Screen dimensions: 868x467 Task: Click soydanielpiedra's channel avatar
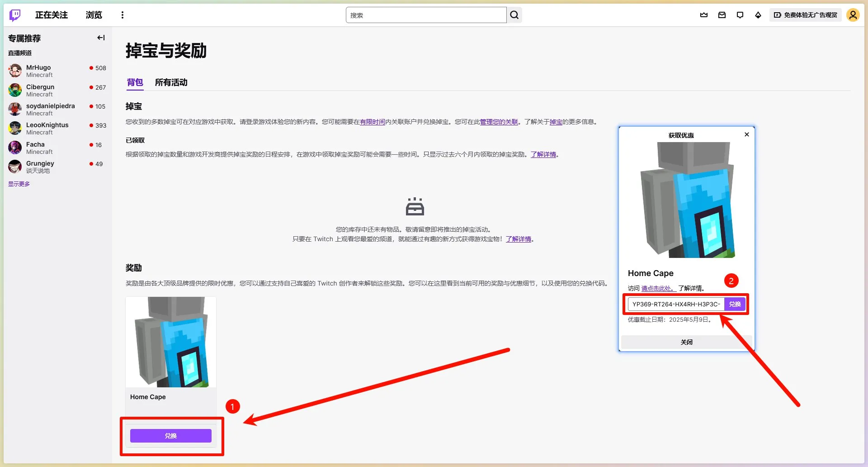pos(14,109)
